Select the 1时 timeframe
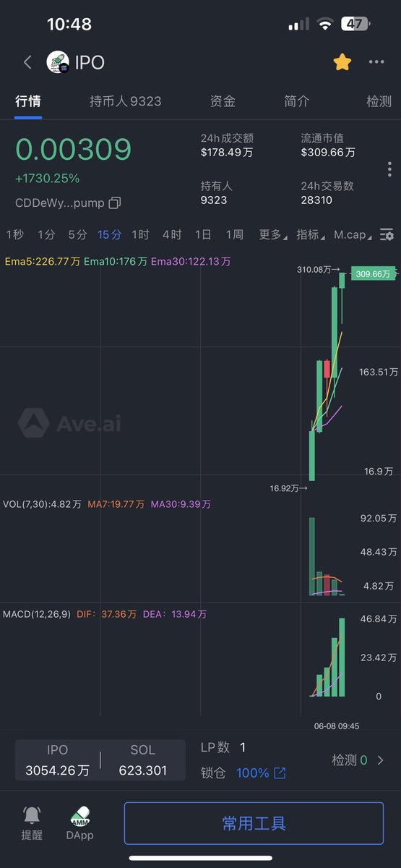 [x=140, y=234]
